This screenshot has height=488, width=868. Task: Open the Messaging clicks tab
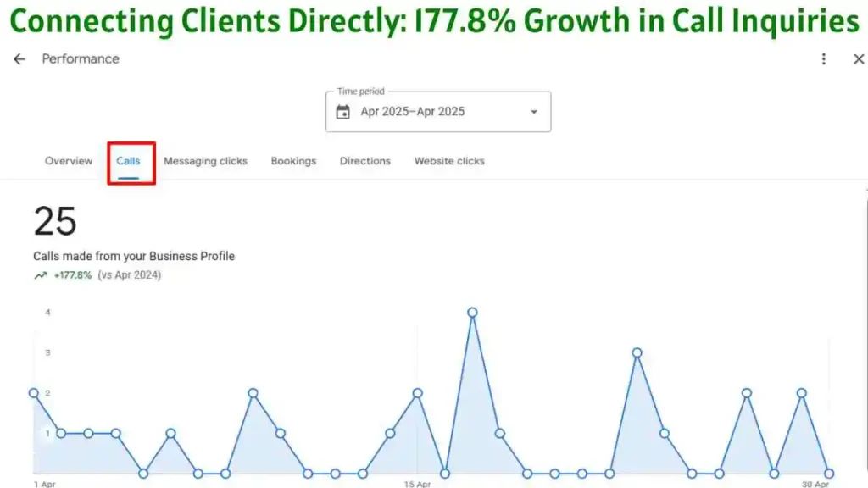click(205, 161)
